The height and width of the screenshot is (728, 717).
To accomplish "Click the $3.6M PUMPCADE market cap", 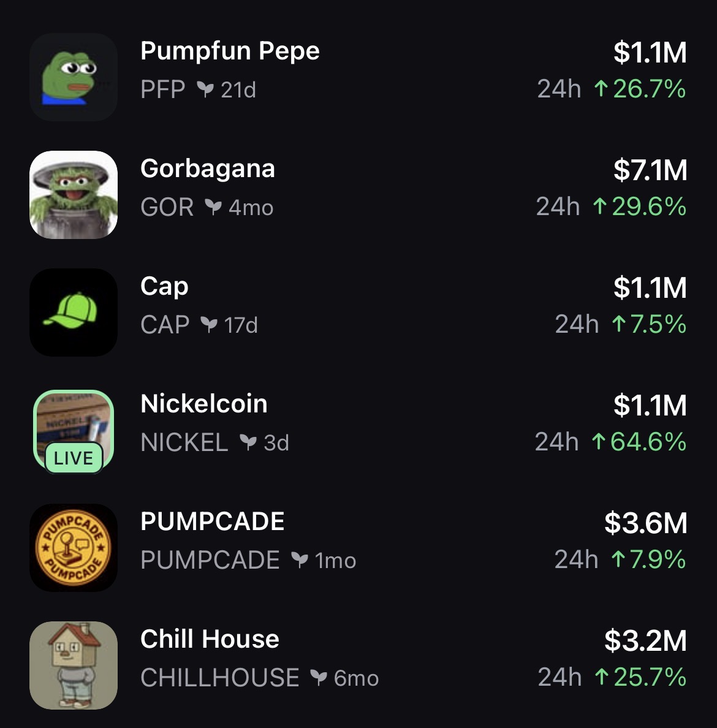I will coord(645,523).
